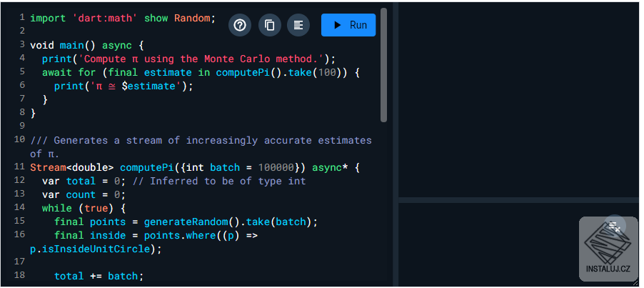The image size is (644, 288).
Task: Click the Stream<double> computePi declaration
Action: tap(195, 168)
